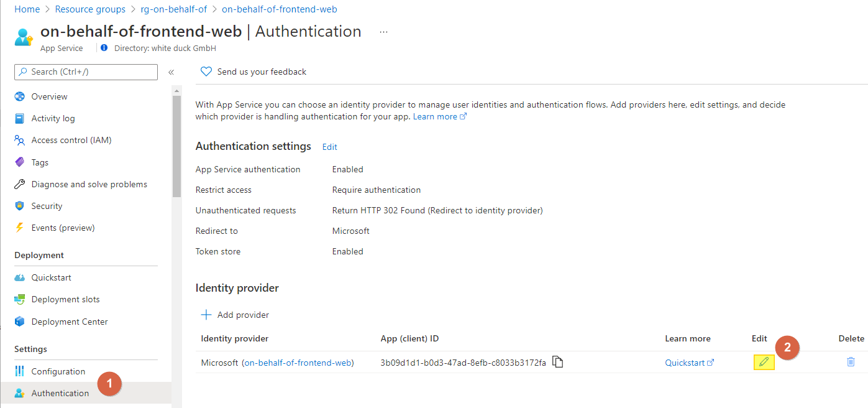868x408 pixels.
Task: Open the Resource groups breadcrumb
Action: coord(90,9)
